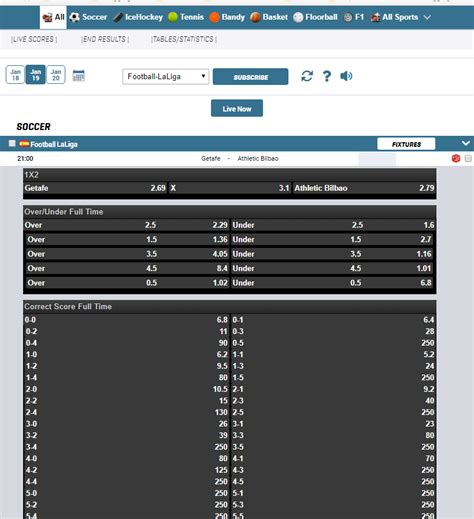Tick the Football LaLiga league checkbox
474x519 pixels.
(x=12, y=144)
